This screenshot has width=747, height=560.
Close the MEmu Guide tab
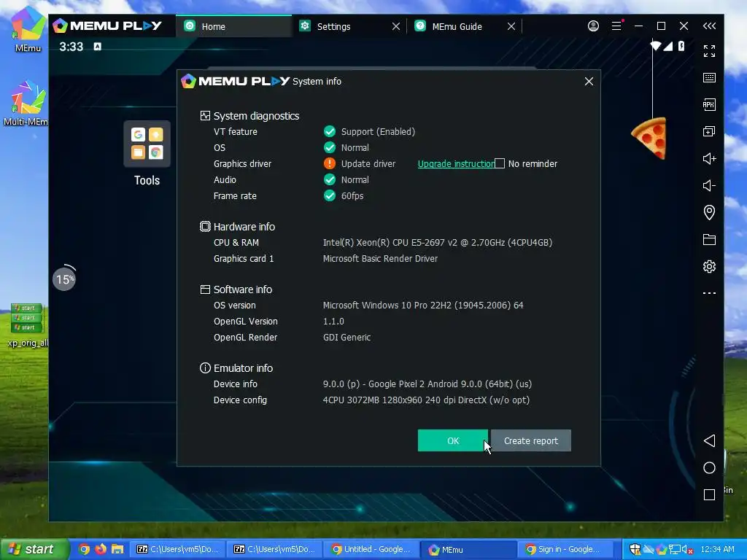pyautogui.click(x=511, y=27)
